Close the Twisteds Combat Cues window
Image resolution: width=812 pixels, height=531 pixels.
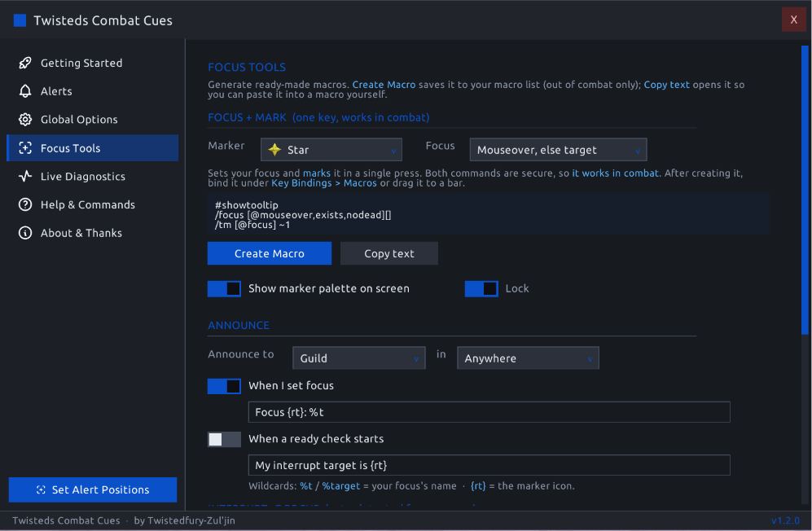click(x=794, y=20)
